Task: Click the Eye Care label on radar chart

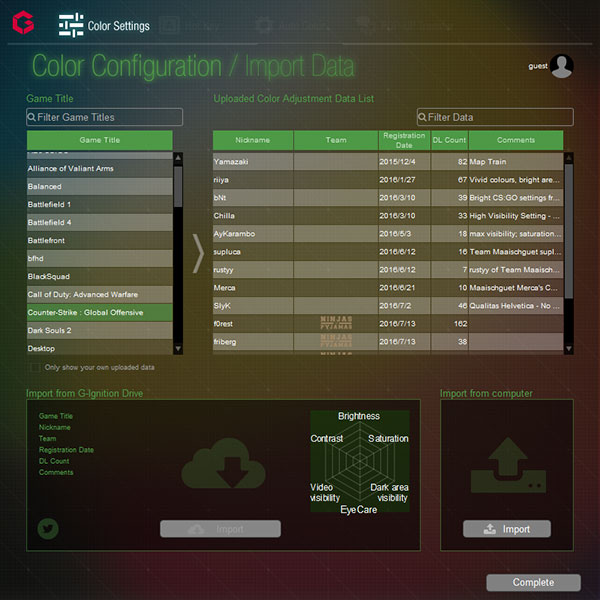Action: click(359, 510)
